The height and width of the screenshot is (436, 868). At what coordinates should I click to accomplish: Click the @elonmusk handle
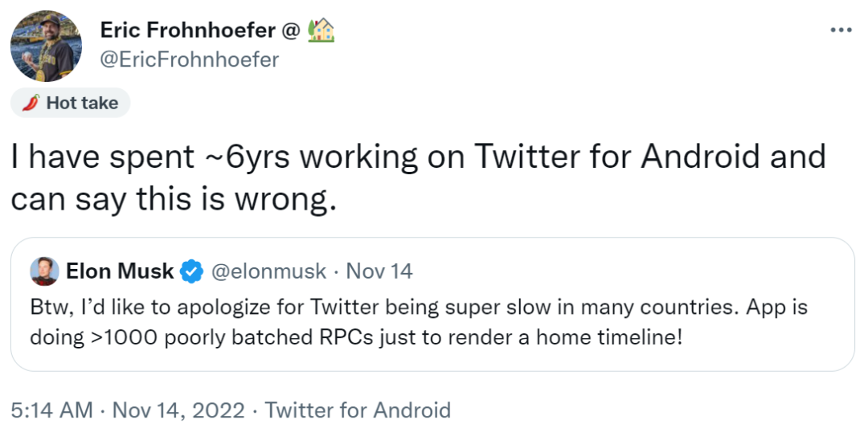click(268, 272)
